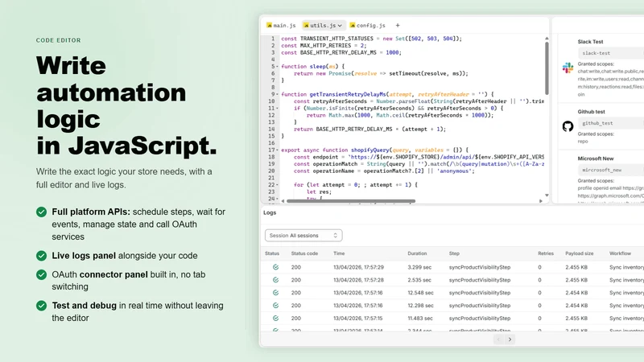This screenshot has height=362, width=644.
Task: Collapse the for loop fold at line 22
Action: 277,185
